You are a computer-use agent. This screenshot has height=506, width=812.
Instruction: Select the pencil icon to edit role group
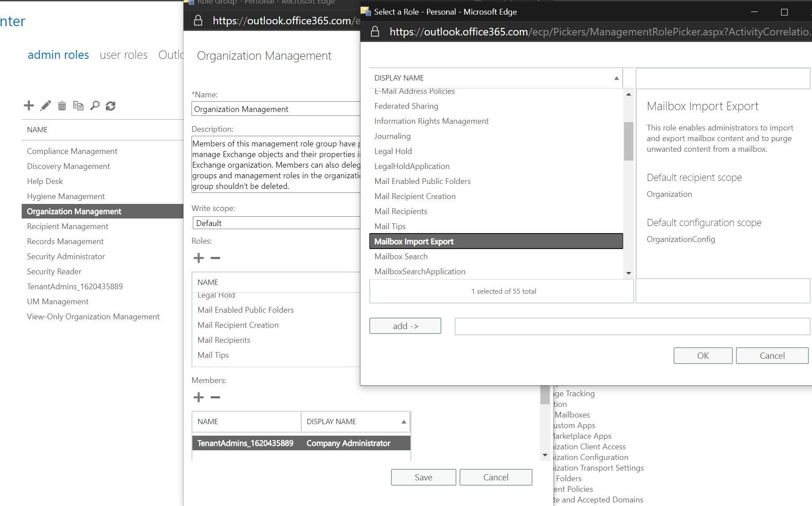(x=45, y=106)
